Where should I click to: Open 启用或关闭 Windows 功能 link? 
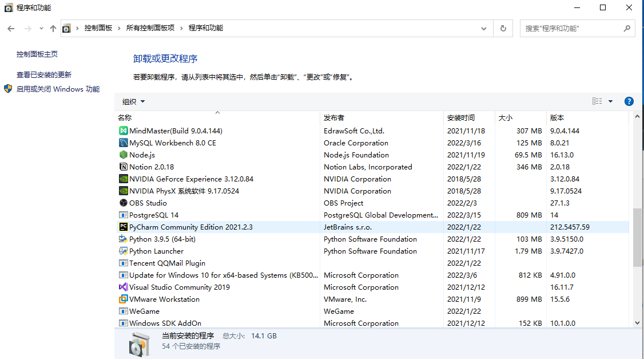coord(58,89)
